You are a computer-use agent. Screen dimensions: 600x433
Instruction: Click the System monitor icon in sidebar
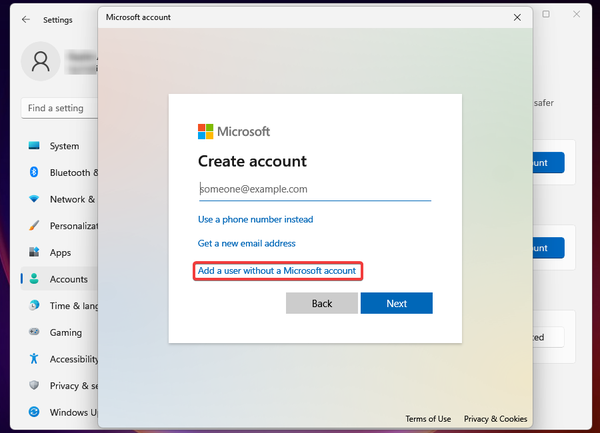click(35, 146)
